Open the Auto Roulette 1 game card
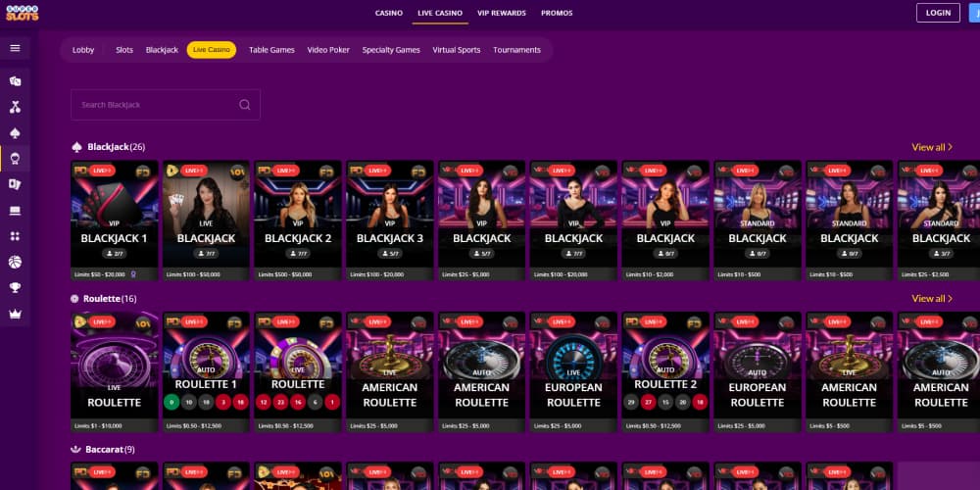 [x=206, y=371]
